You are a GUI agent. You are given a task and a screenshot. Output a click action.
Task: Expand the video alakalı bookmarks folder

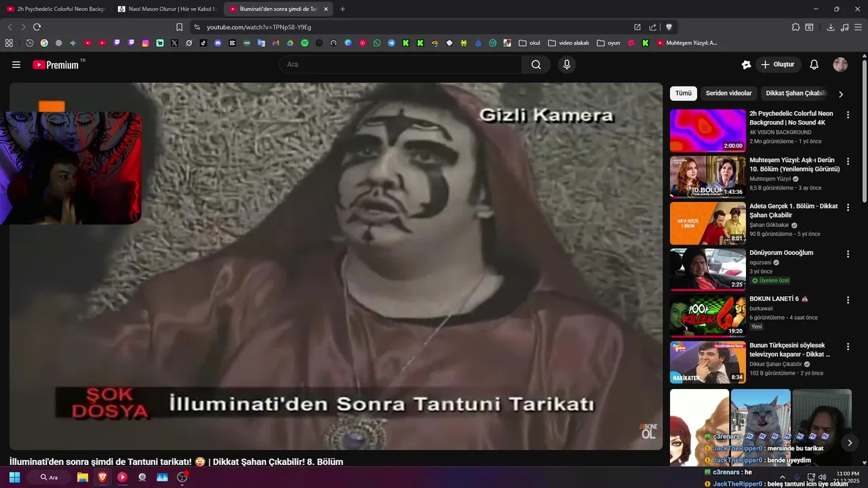point(568,43)
